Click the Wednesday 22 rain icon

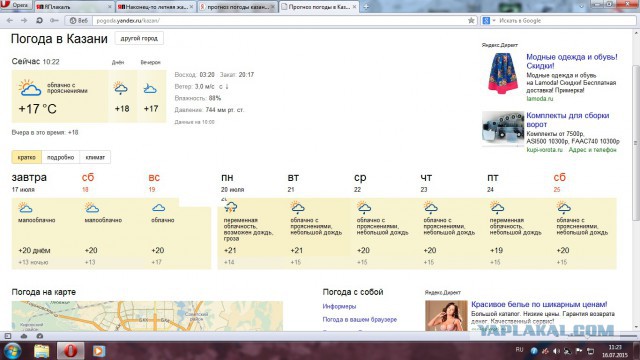click(364, 207)
